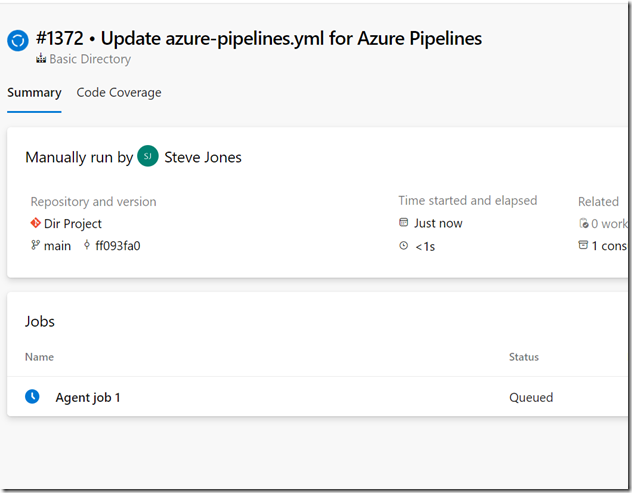The height and width of the screenshot is (493, 632).
Task: Click the queued clock icon for Agent job 1
Action: coord(32,396)
